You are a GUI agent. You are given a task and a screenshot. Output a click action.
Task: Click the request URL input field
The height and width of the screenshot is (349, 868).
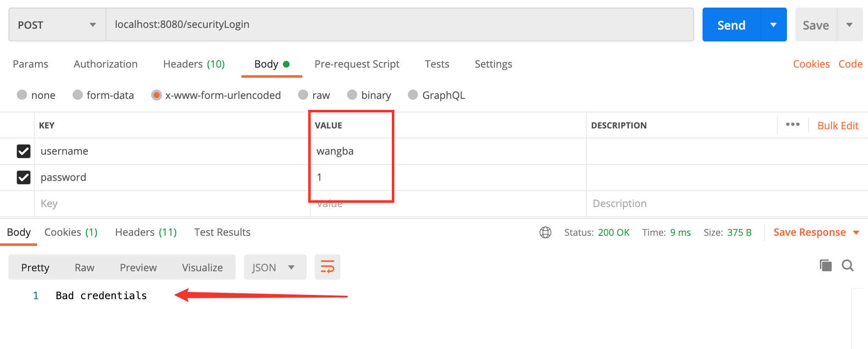click(399, 25)
